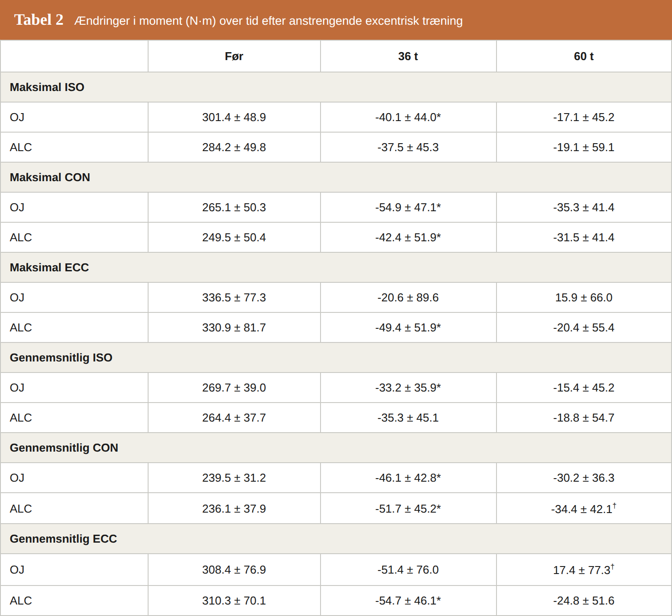Screen dimensions: 672x616
Task: Click the 'Gennemsnitlig ECC' section row
Action: point(336,539)
